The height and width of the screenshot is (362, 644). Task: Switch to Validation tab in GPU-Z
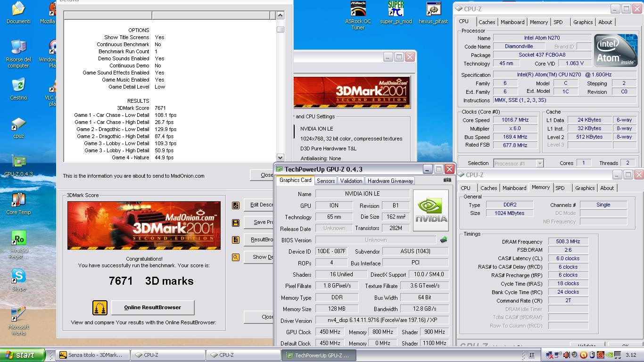click(351, 181)
